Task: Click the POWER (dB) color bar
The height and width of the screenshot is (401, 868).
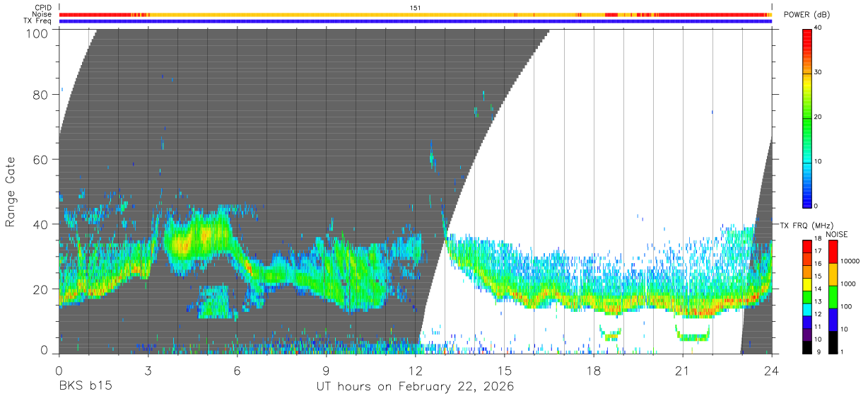Action: (807, 117)
